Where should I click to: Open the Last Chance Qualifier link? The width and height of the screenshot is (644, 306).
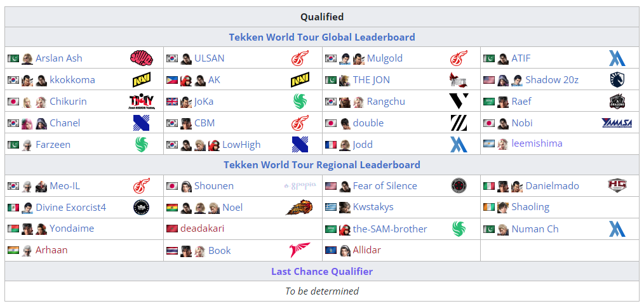322,272
